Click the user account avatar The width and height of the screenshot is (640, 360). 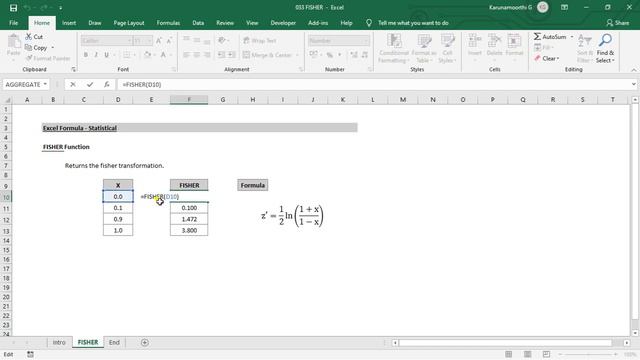click(543, 7)
